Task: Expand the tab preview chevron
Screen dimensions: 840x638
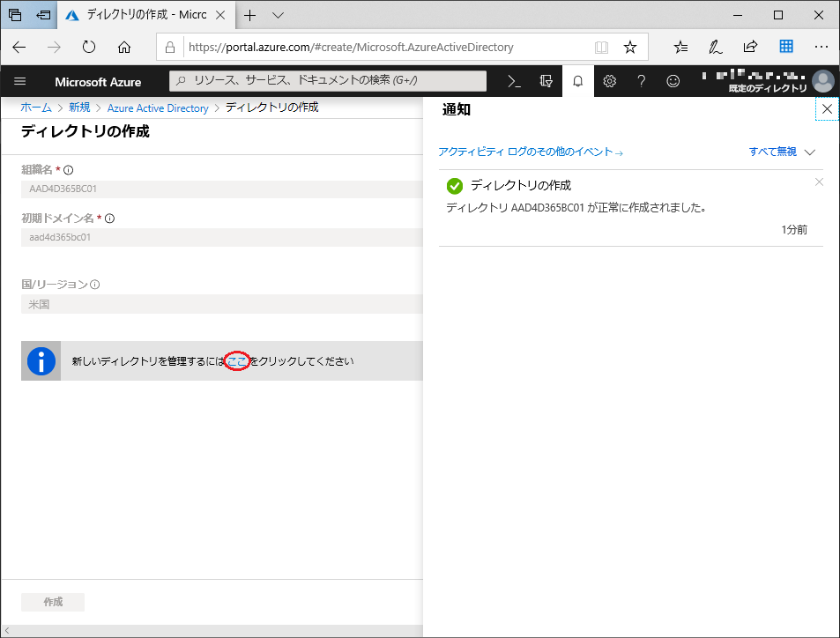Action: [x=278, y=16]
